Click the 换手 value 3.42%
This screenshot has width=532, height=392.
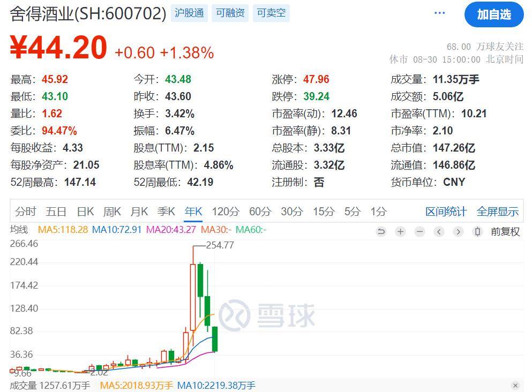(x=180, y=114)
